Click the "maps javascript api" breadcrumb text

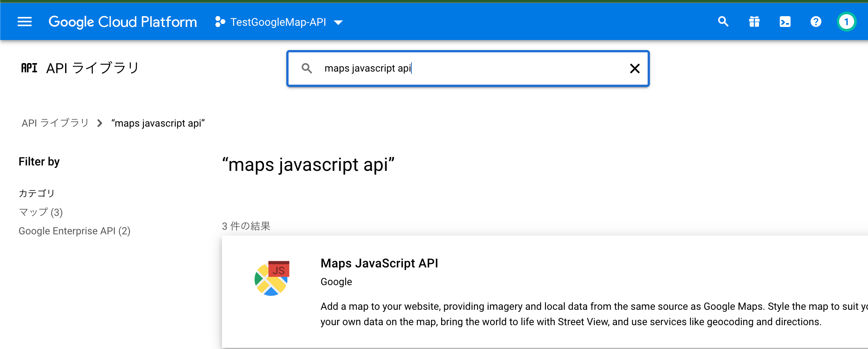coord(158,123)
